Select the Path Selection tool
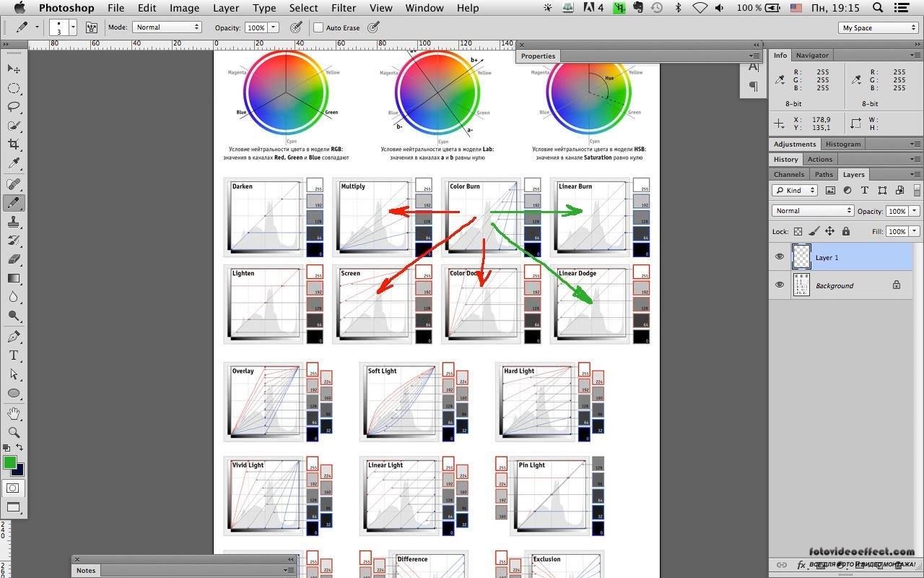 tap(14, 375)
